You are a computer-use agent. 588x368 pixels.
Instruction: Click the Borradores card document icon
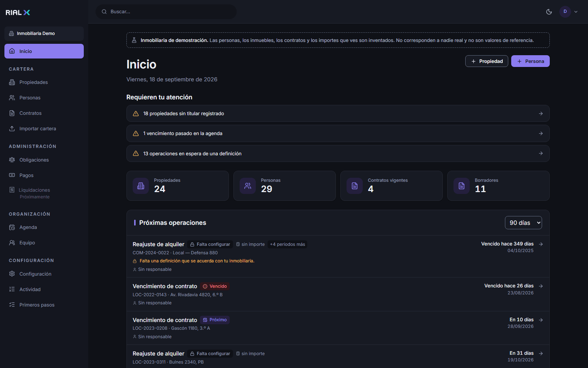point(462,186)
